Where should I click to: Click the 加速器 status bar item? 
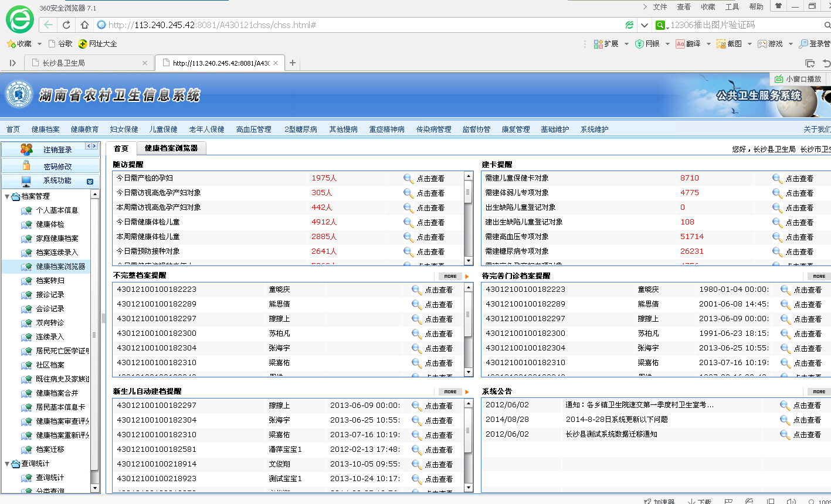[659, 502]
